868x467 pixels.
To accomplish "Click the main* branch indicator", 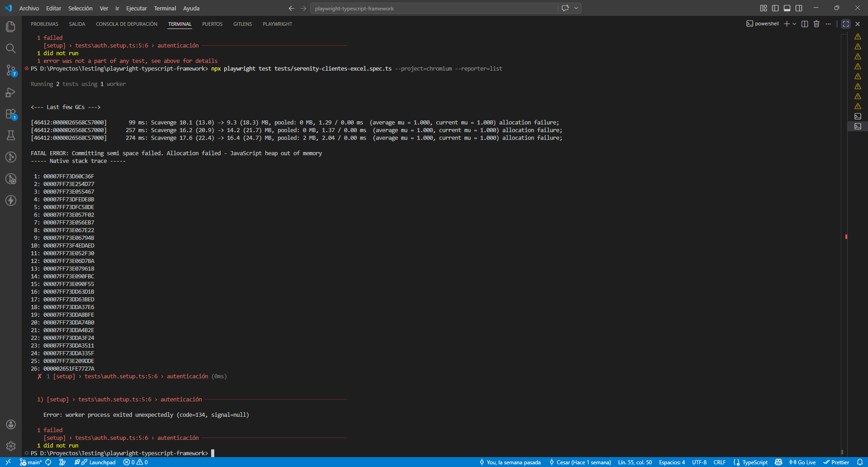I will (31, 462).
